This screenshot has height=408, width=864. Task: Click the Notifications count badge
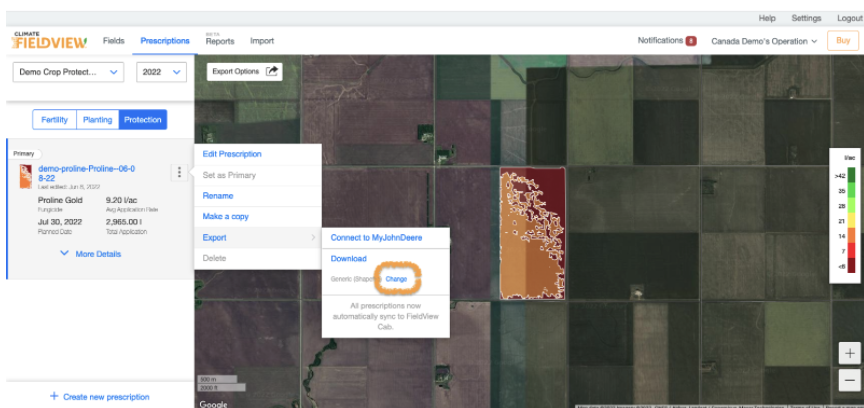click(691, 41)
